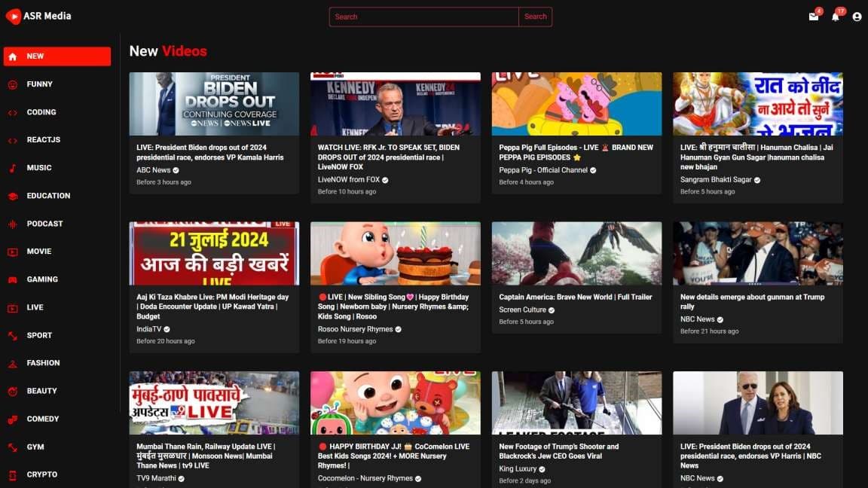This screenshot has width=868, height=488.
Task: Go to the MUSIC category
Action: [x=38, y=168]
